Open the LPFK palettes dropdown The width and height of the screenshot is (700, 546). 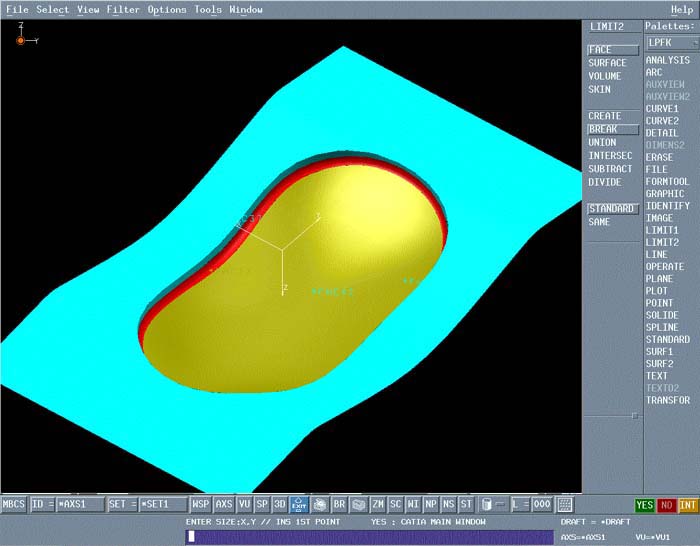coord(671,43)
